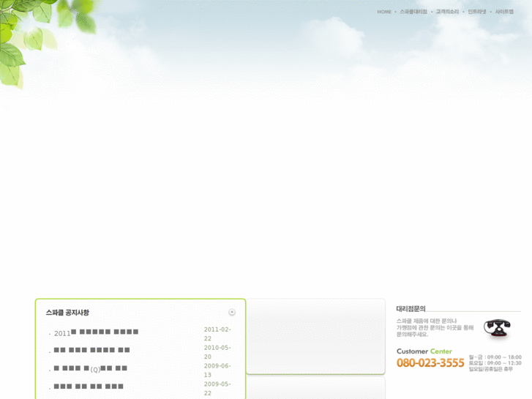Viewport: 532px width, 399px height.
Task: Click the 대리점문의 heading
Action: tap(411, 308)
